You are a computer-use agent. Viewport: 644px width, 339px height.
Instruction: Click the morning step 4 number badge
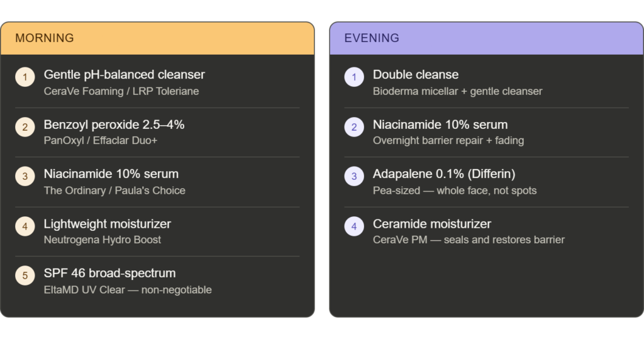pos(25,226)
